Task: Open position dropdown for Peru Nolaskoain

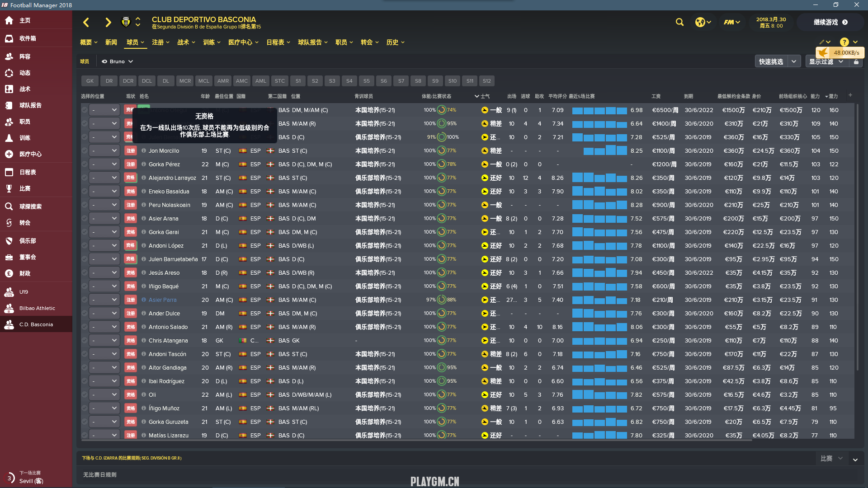Action: (104, 205)
